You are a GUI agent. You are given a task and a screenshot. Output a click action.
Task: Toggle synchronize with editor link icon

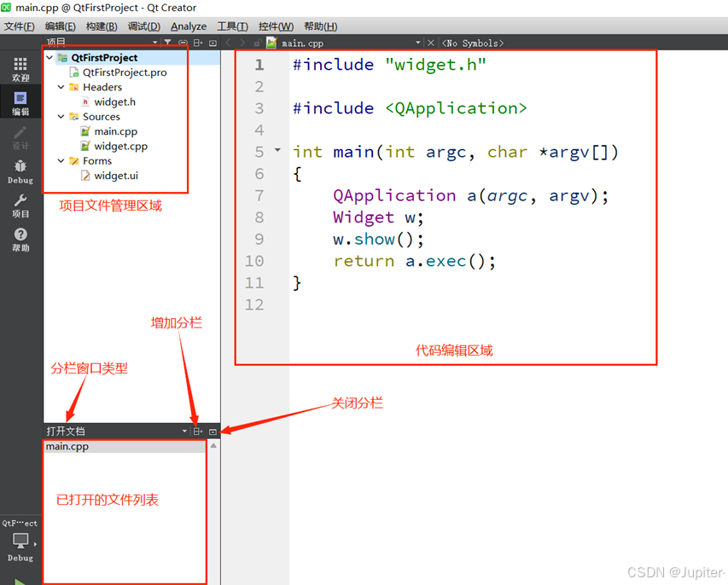tap(183, 43)
